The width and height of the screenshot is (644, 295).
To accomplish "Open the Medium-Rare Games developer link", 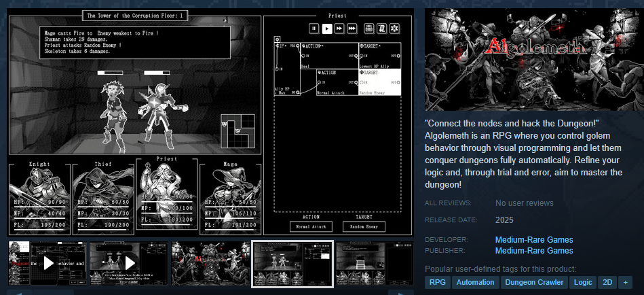I will pos(534,239).
